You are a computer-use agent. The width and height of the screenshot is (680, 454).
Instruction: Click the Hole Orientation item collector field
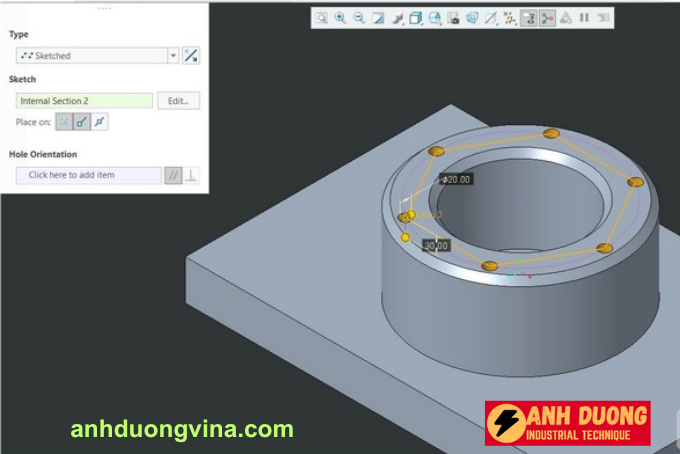coord(88,175)
